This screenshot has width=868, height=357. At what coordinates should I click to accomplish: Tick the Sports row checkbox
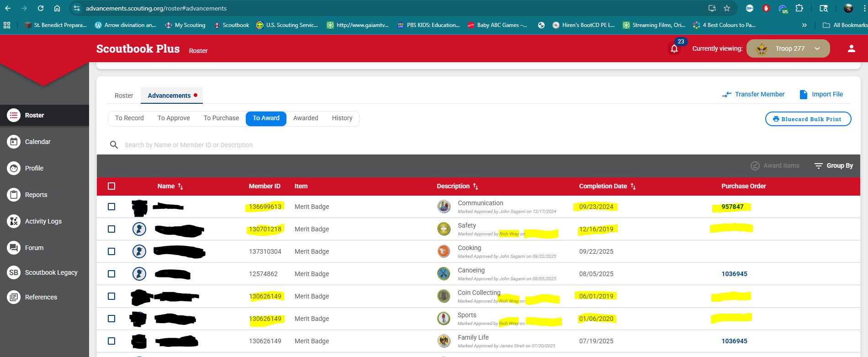click(111, 319)
